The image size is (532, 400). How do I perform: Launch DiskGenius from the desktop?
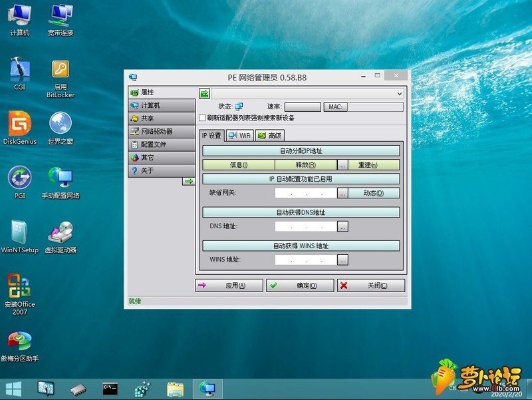19,126
